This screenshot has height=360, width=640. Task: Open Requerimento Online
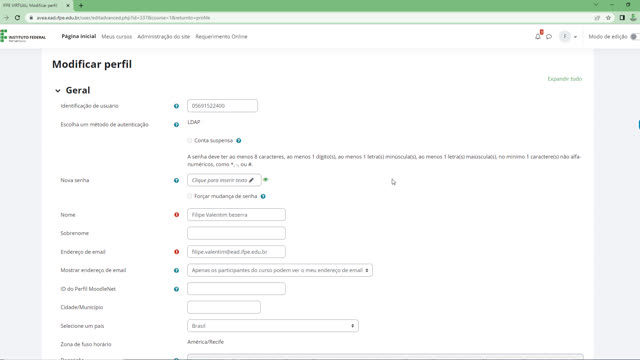click(221, 37)
